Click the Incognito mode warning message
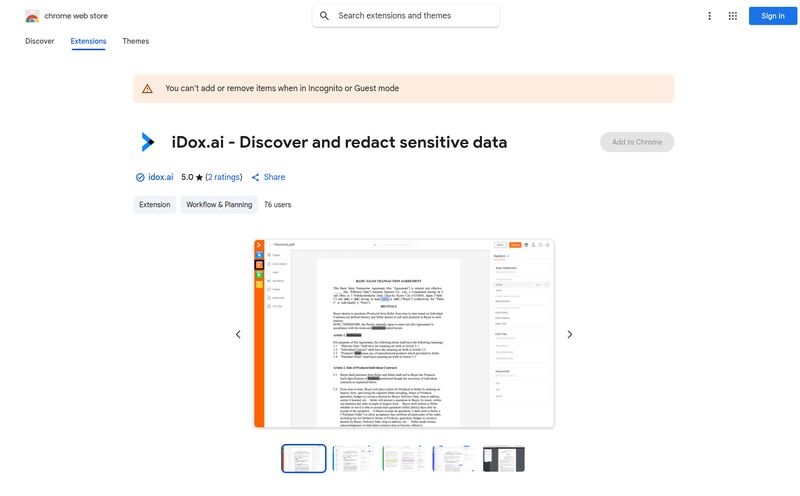 (282, 88)
